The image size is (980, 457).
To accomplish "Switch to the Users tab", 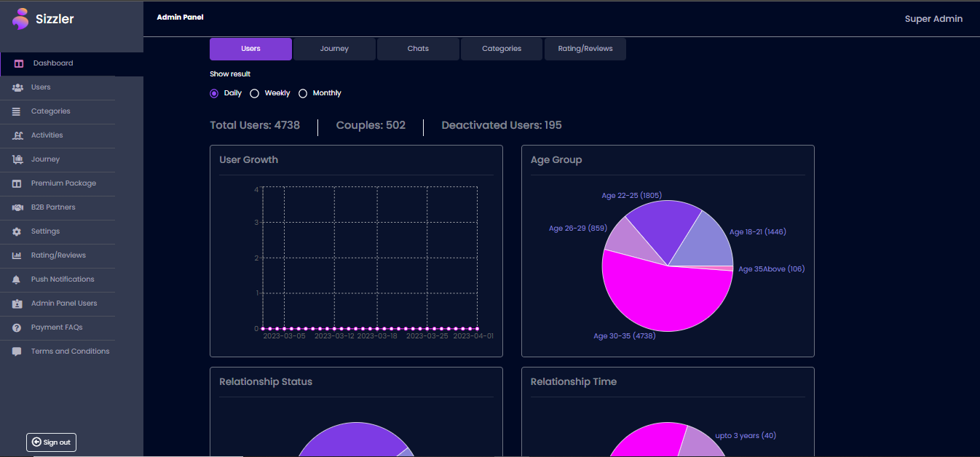I will [x=250, y=49].
